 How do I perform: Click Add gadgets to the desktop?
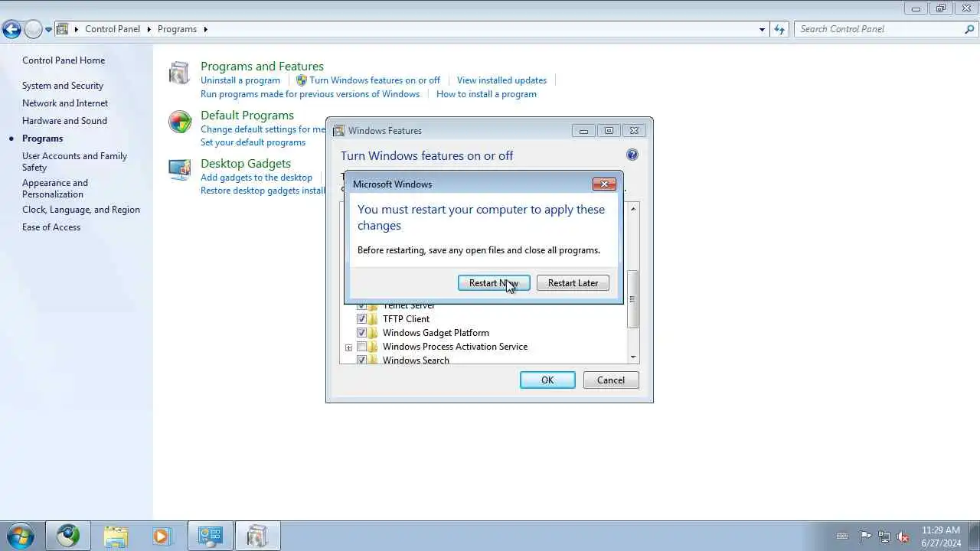256,178
